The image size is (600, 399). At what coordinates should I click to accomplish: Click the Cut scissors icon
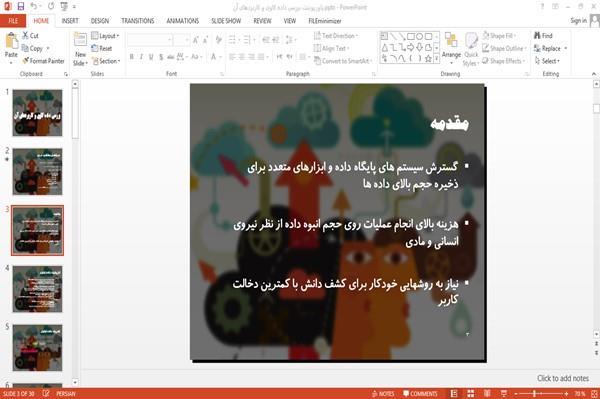25,35
